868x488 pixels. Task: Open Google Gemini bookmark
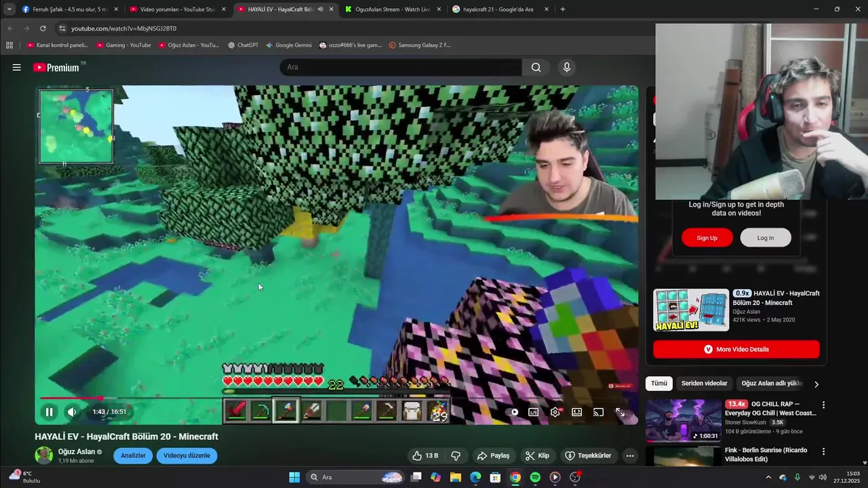(x=289, y=45)
